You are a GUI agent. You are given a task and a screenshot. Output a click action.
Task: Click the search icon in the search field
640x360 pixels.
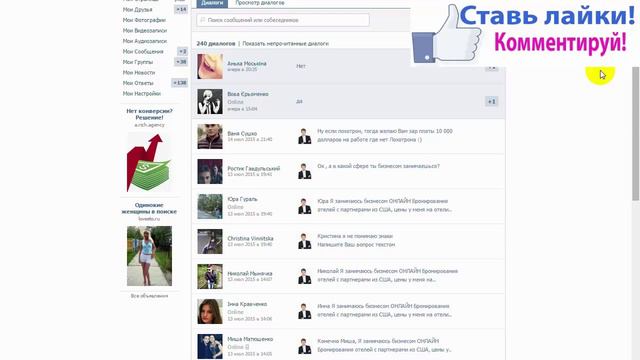(203, 20)
